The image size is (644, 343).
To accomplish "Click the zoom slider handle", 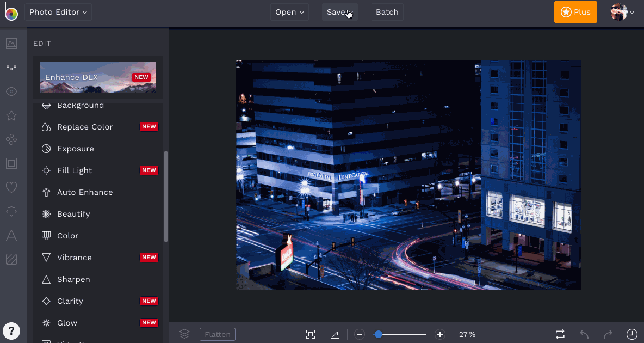I will click(x=378, y=334).
